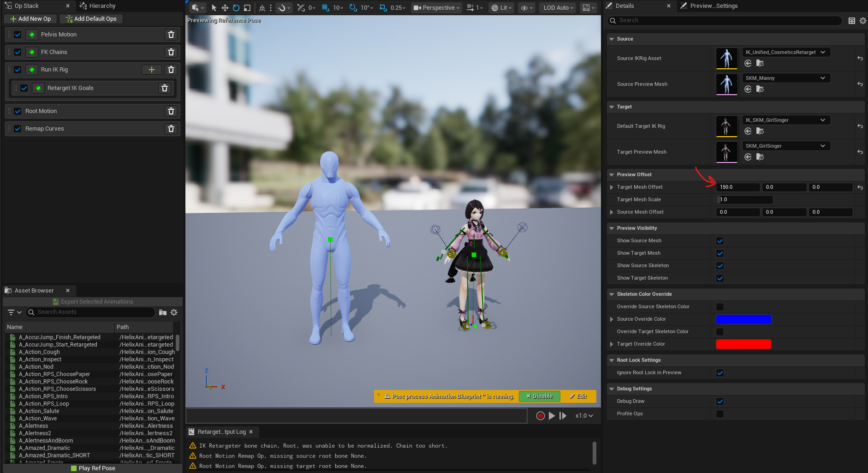Add child op to Run IK Rig

point(151,70)
